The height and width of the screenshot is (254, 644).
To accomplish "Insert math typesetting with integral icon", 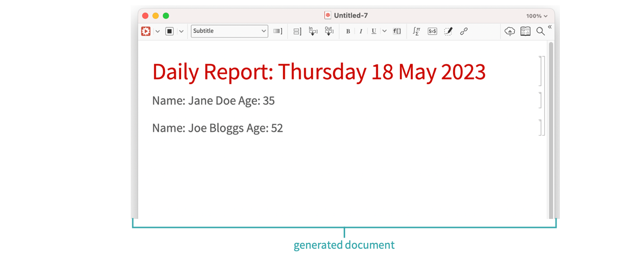I will point(417,31).
